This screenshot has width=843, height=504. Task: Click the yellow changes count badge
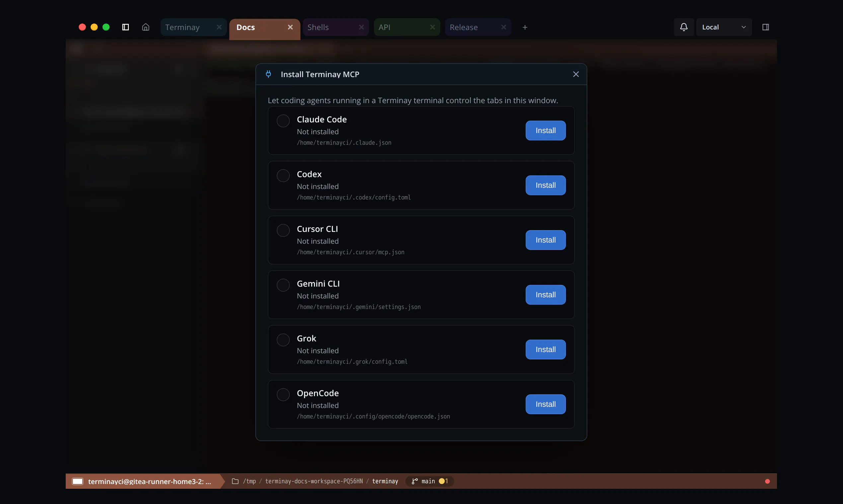[443, 481]
